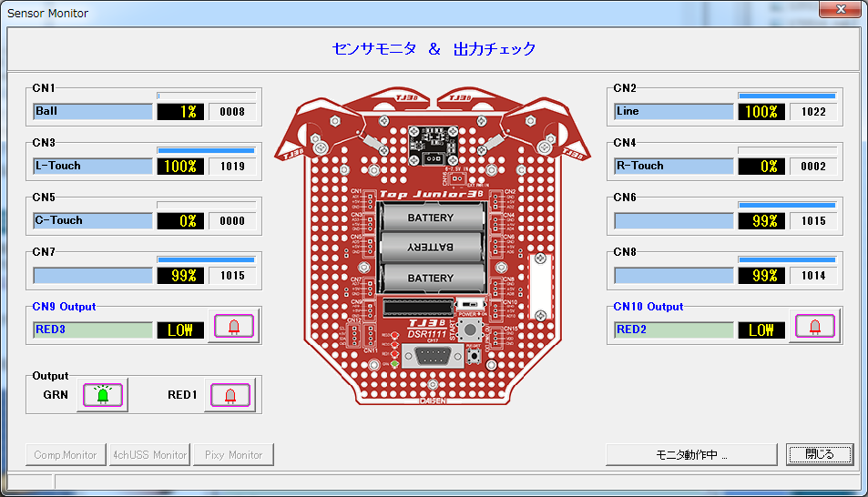
Task: Select the CN9 RED3 output name field
Action: coord(93,330)
